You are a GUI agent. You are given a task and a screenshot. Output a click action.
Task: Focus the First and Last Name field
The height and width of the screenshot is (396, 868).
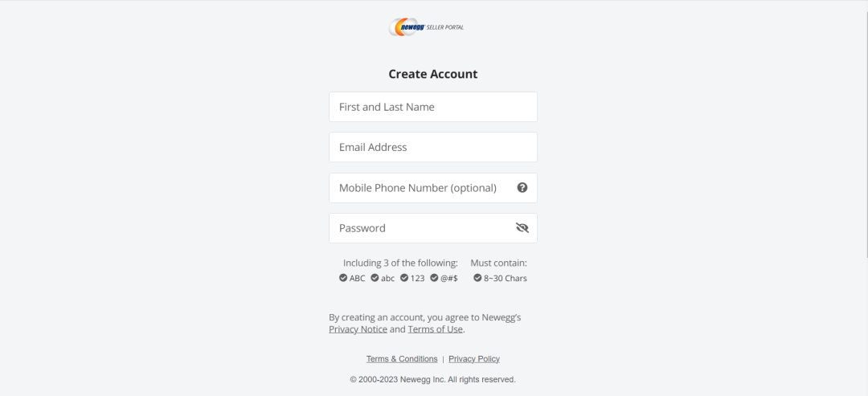(432, 107)
